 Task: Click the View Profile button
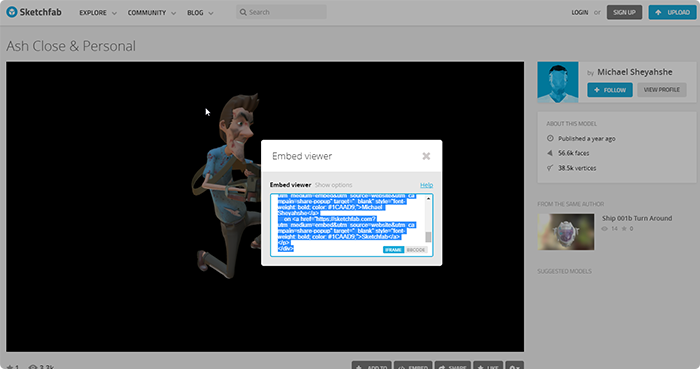tap(662, 90)
